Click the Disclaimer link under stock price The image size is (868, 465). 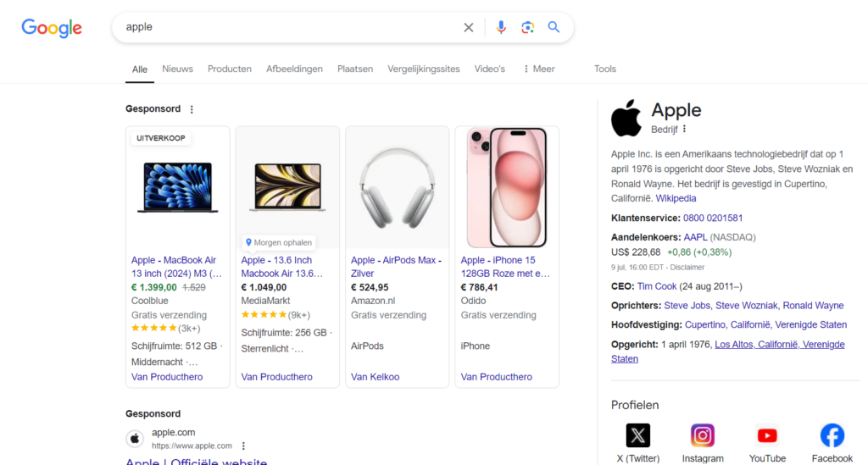687,267
